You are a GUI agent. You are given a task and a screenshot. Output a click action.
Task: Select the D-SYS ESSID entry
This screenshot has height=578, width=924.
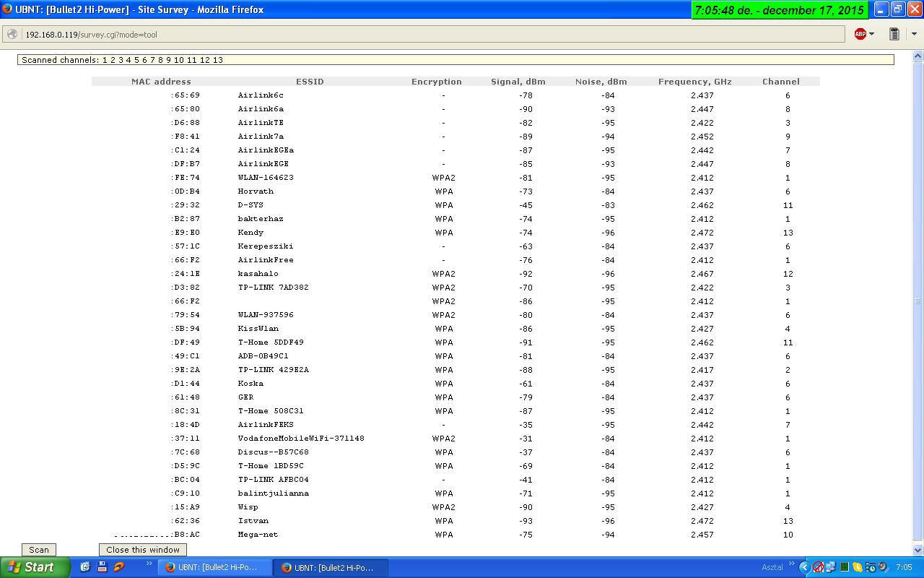pyautogui.click(x=250, y=205)
